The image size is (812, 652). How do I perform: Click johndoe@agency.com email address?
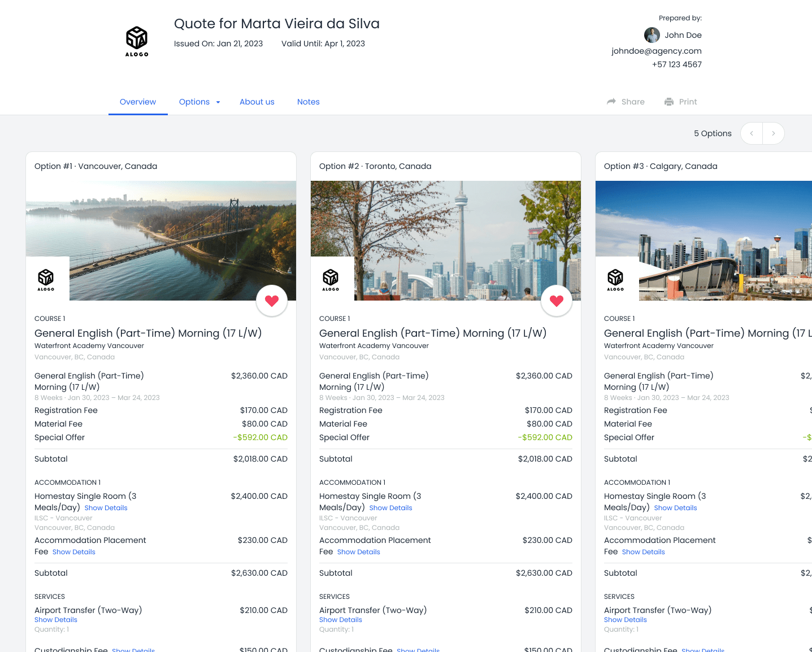657,51
